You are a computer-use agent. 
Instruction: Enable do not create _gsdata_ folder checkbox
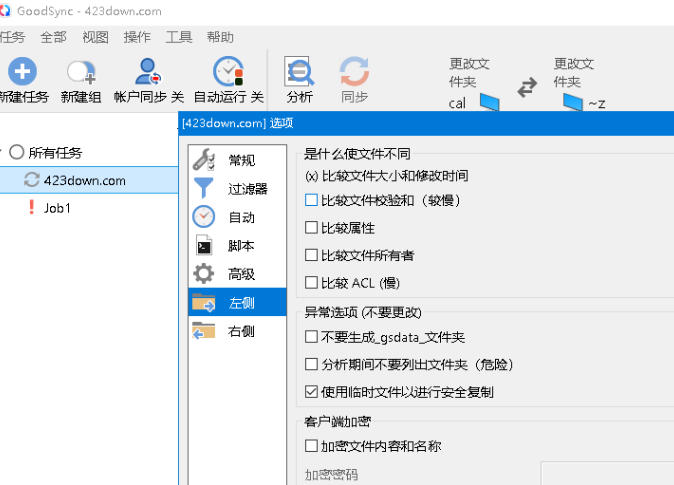[x=311, y=337]
